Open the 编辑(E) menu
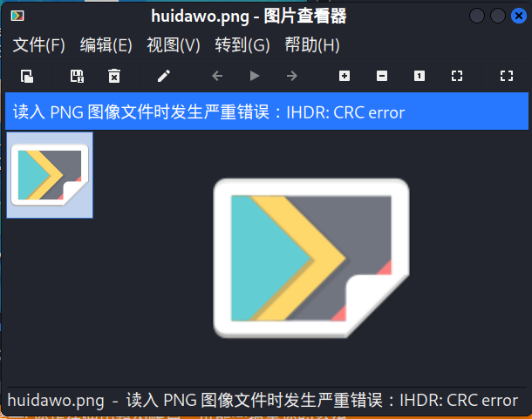 (106, 45)
